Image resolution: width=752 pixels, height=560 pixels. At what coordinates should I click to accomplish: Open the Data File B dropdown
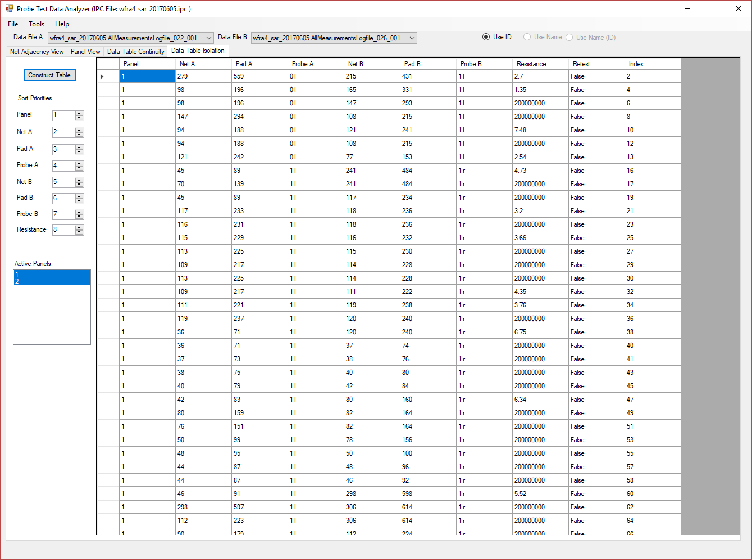(x=334, y=38)
